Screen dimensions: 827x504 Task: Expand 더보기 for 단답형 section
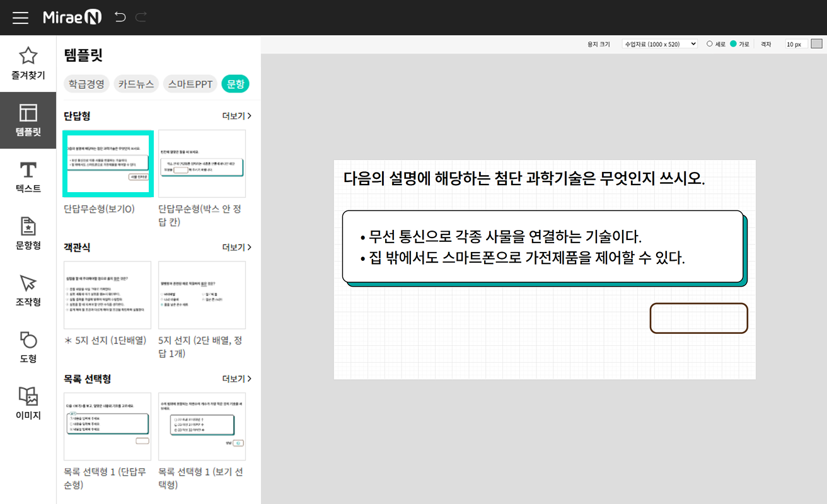click(236, 116)
